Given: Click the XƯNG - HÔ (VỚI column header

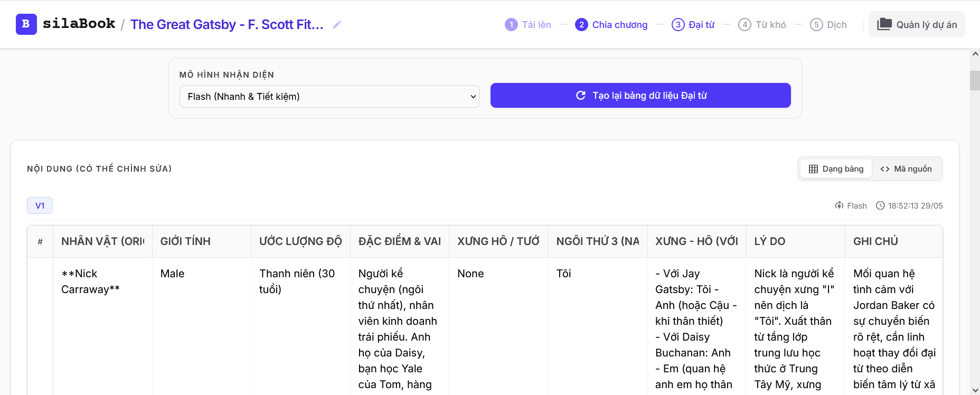Looking at the screenshot, I should tap(696, 241).
